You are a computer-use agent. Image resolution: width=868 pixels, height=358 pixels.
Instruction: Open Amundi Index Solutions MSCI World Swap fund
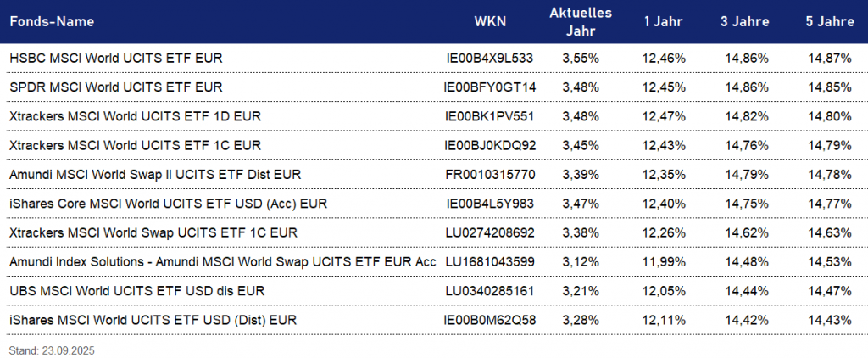[x=222, y=261]
